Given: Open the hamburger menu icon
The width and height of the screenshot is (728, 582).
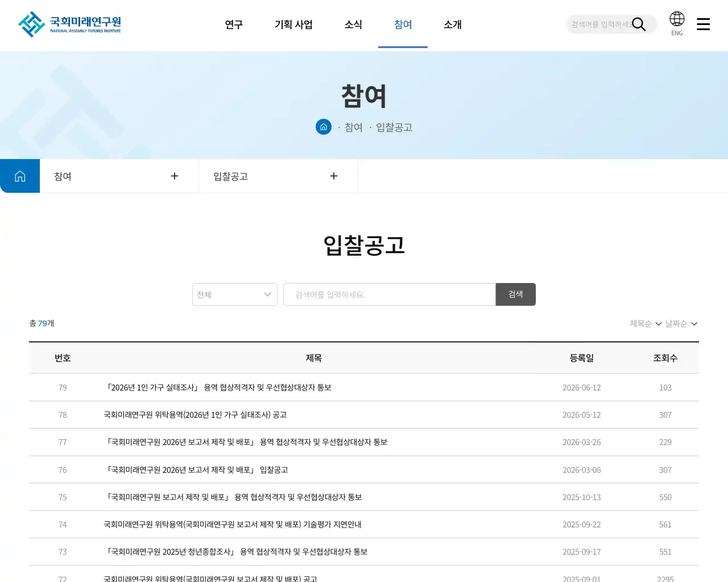Looking at the screenshot, I should pyautogui.click(x=704, y=24).
